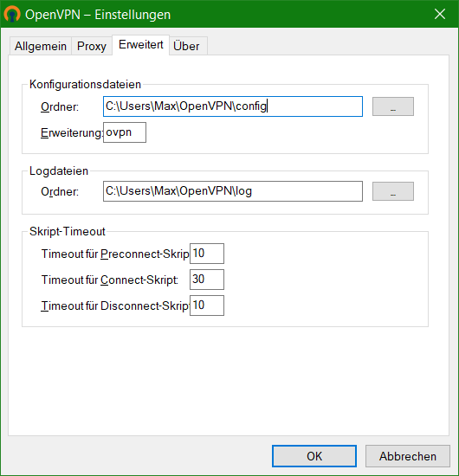Browse for Logdateien folder
This screenshot has width=459, height=476.
[x=393, y=191]
